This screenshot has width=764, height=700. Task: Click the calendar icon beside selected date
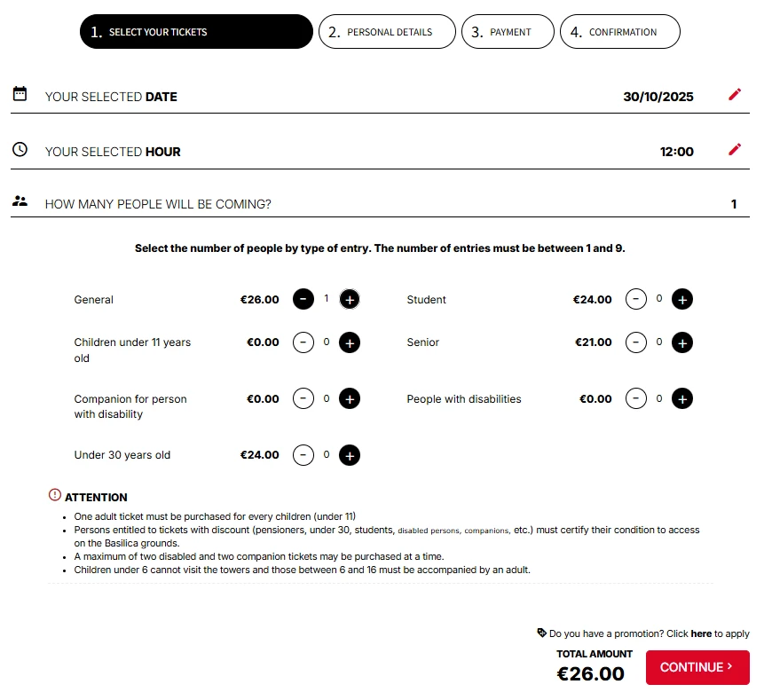pos(20,94)
